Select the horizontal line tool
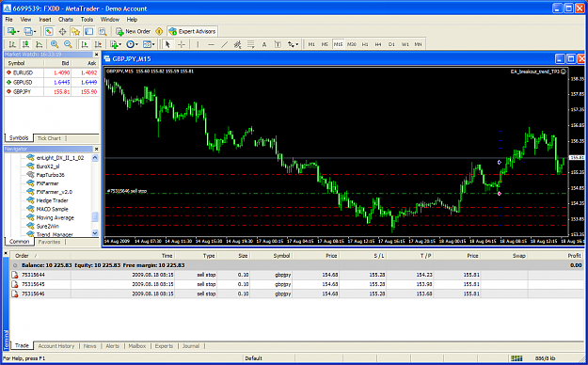The width and height of the screenshot is (588, 365). tap(211, 44)
